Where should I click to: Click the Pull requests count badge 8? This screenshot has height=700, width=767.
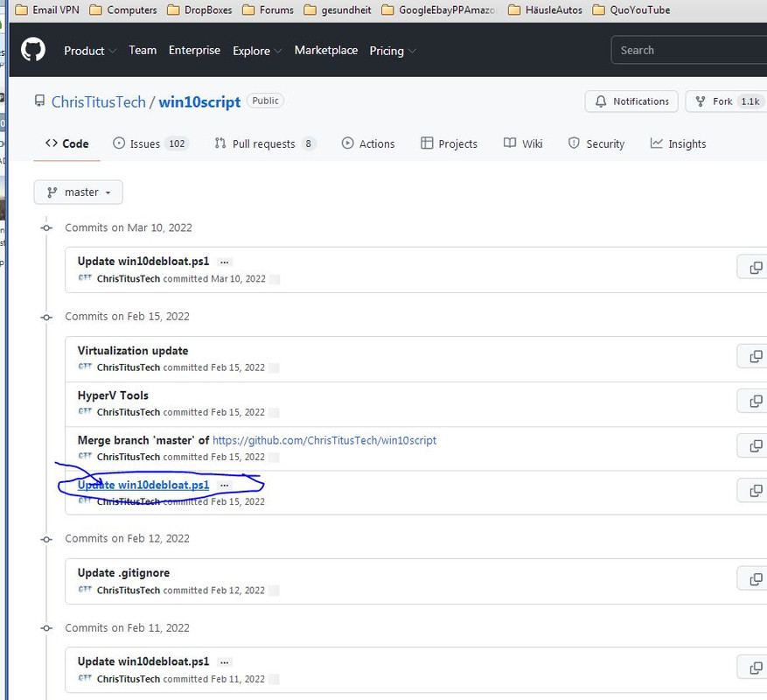pyautogui.click(x=308, y=143)
